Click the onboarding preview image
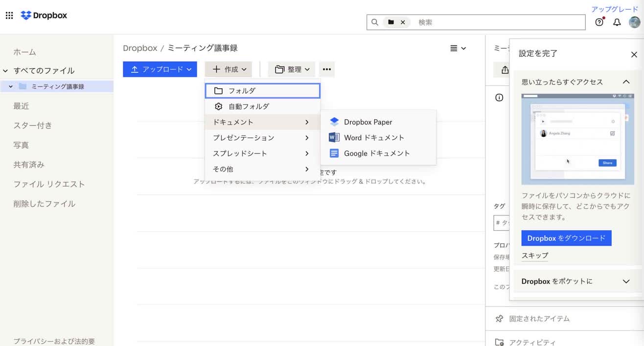The height and width of the screenshot is (346, 644). click(578, 139)
